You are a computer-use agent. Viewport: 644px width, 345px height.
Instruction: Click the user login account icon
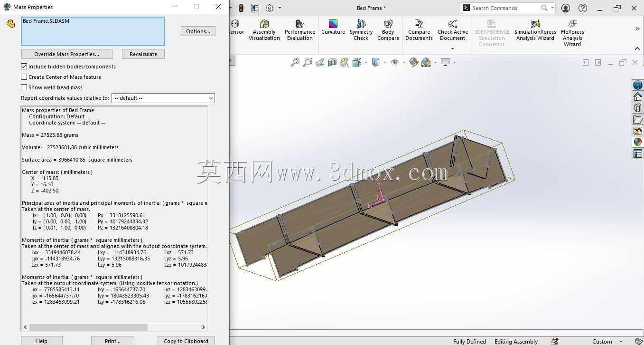(566, 8)
